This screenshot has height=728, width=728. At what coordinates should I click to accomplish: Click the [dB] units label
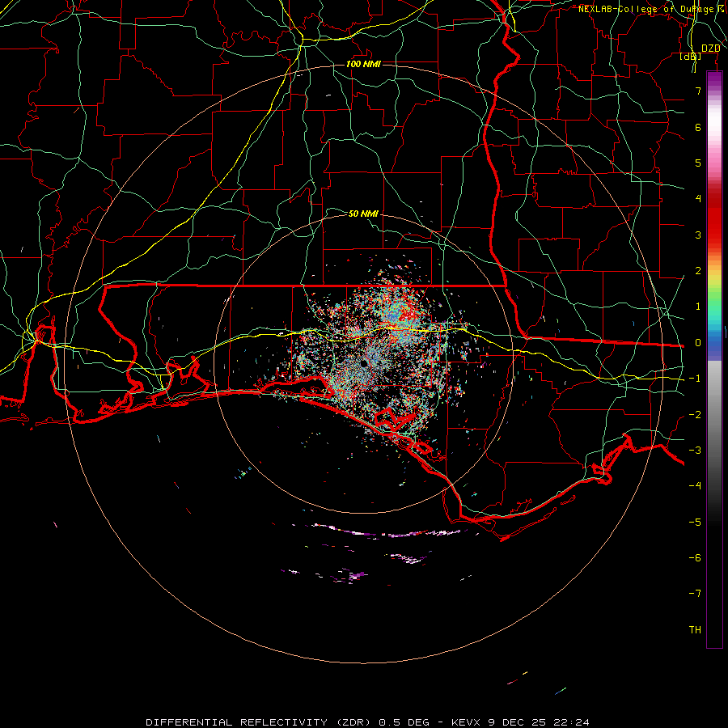[x=691, y=56]
